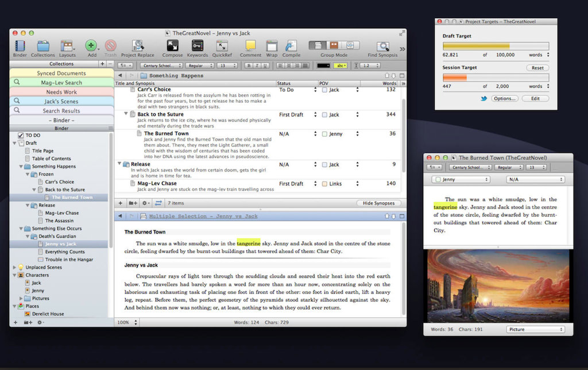Screen dimensions: 588x370
Task: Toggle the TO DO checkbox in Binder
Action: (21, 135)
